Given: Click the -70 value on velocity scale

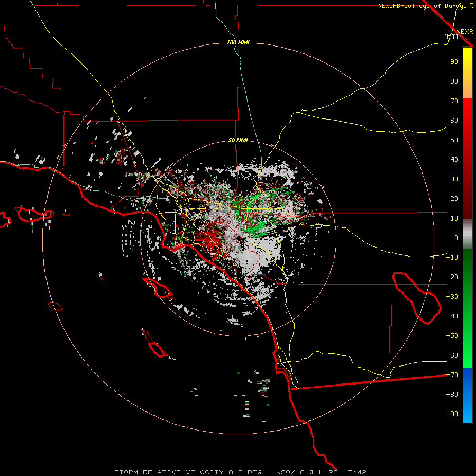Looking at the screenshot, I should (452, 374).
